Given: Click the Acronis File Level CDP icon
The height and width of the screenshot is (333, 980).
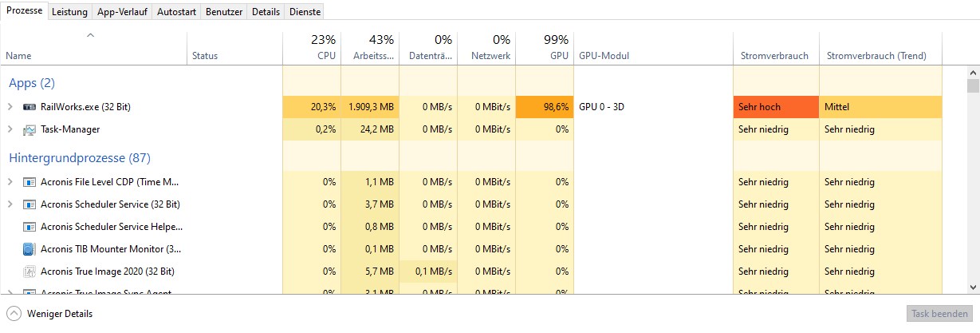Looking at the screenshot, I should (30, 182).
